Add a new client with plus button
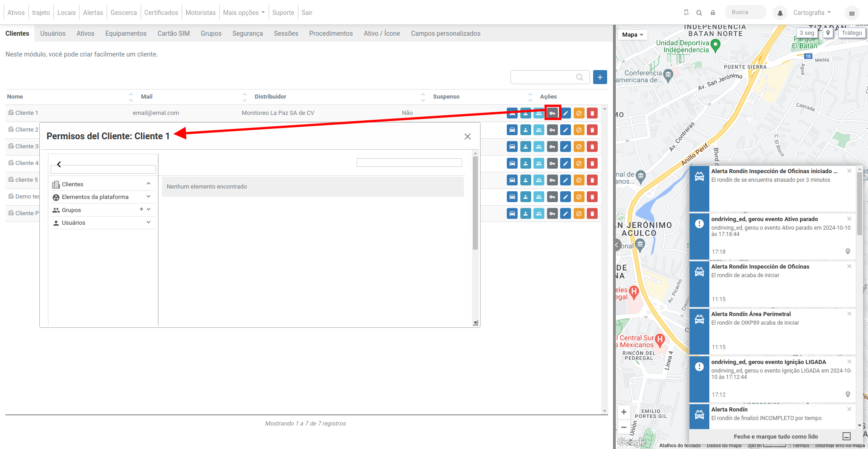 pyautogui.click(x=600, y=77)
